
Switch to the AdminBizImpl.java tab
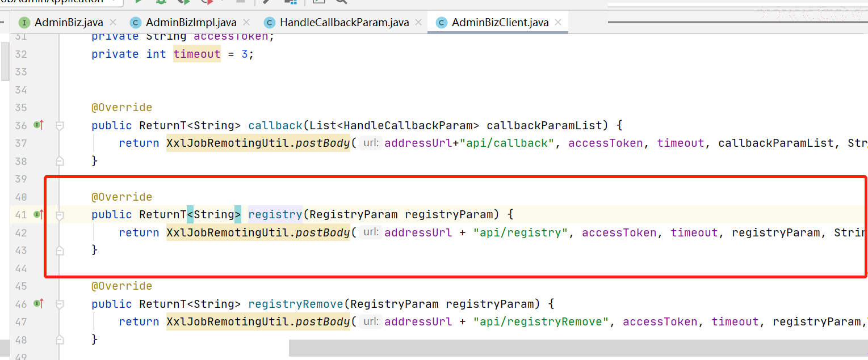(x=191, y=23)
